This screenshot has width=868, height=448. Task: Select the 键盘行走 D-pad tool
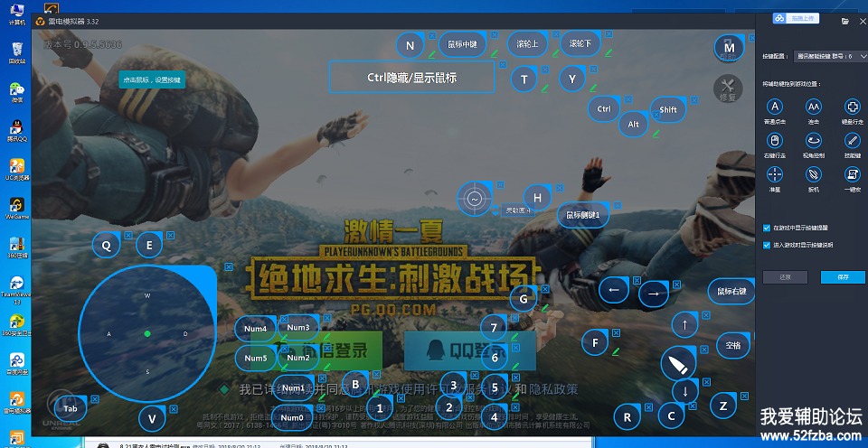click(x=852, y=107)
